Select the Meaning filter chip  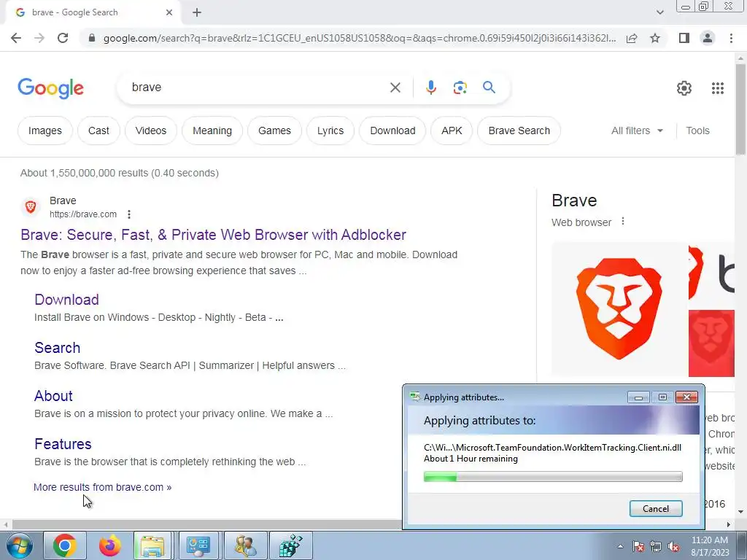(212, 131)
